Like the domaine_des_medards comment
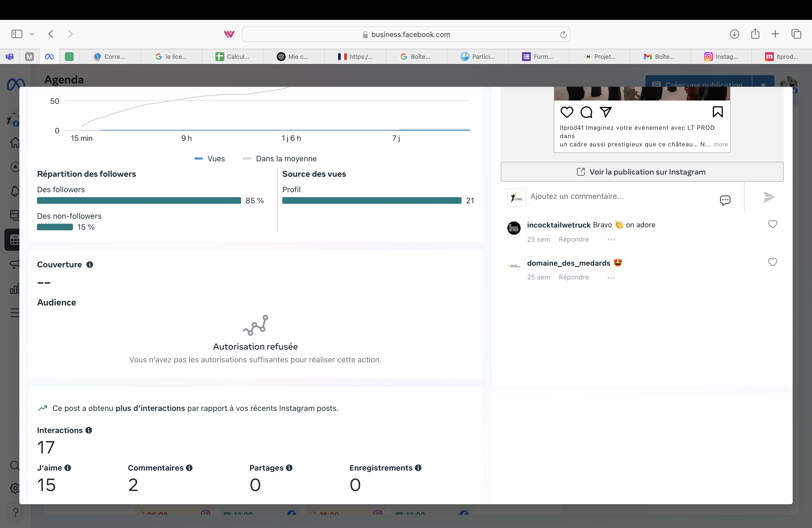 [x=773, y=262]
